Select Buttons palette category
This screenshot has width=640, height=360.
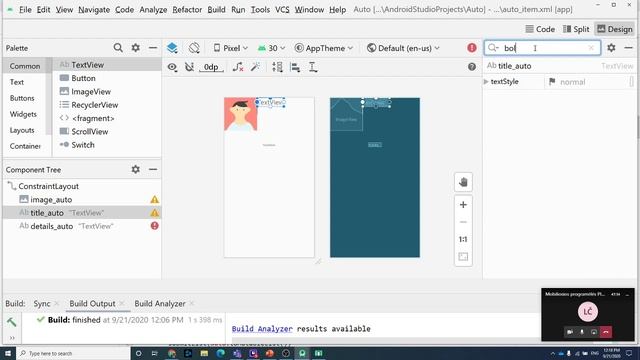22,98
